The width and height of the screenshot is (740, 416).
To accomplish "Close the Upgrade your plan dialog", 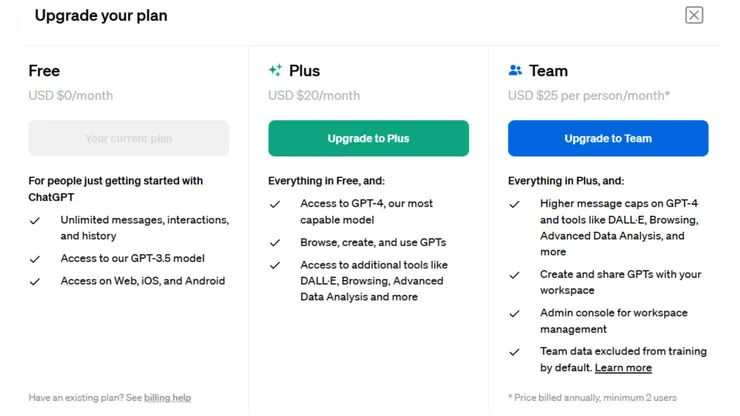I will 694,15.
